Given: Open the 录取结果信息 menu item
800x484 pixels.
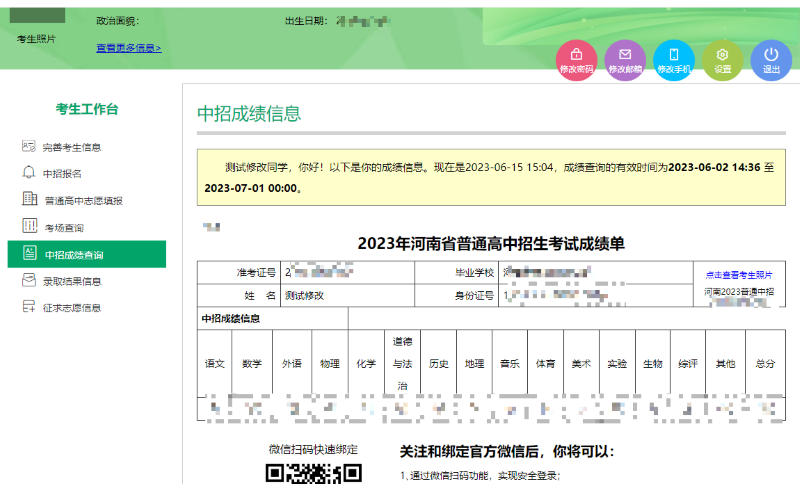Looking at the screenshot, I should (72, 282).
